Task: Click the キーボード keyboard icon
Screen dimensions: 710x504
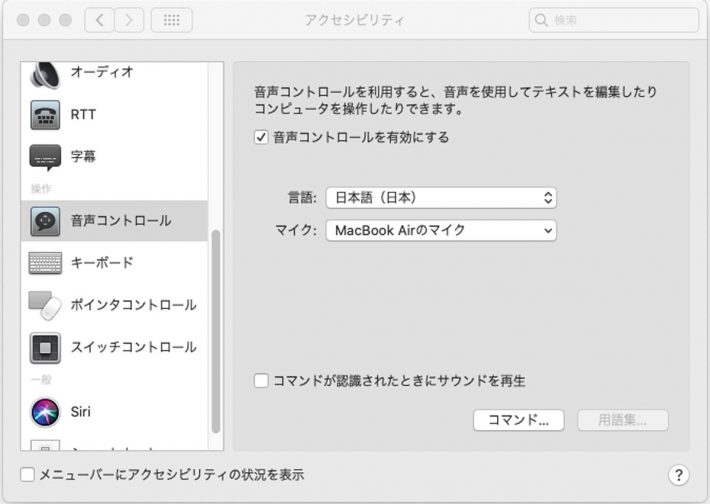Action: point(45,263)
